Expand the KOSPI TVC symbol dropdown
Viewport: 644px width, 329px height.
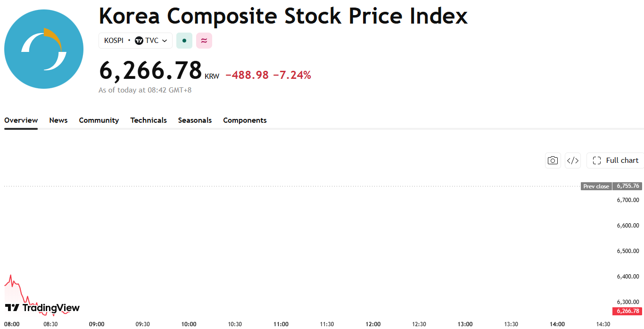[x=135, y=41]
